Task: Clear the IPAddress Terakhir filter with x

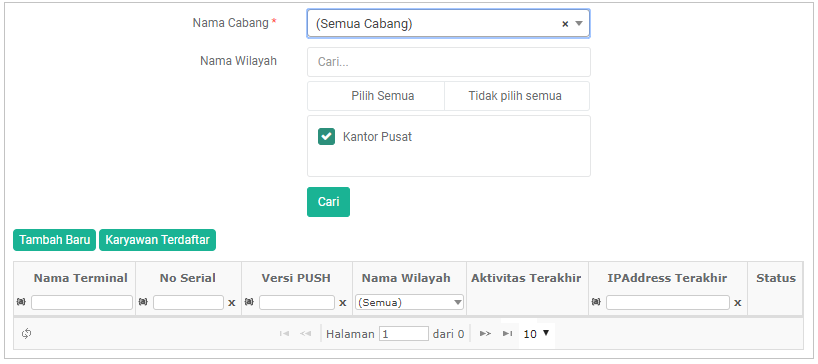Action: click(738, 303)
